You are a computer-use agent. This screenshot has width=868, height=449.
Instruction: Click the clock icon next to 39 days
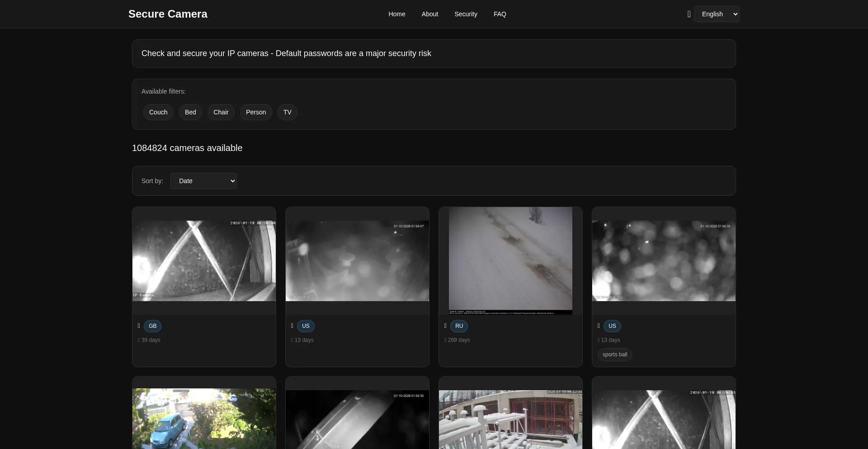tap(139, 340)
